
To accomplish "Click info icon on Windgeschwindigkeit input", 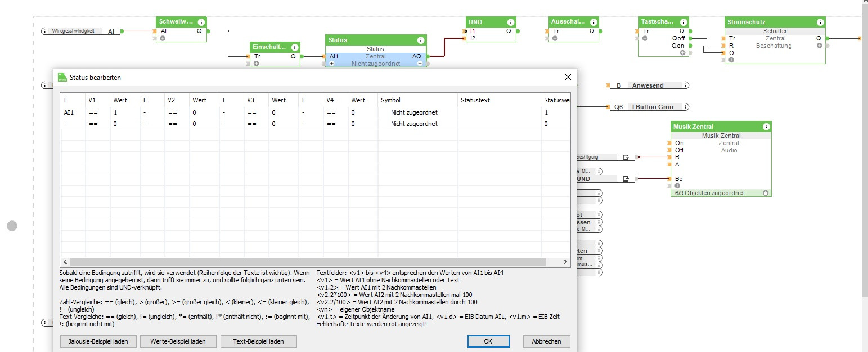I will (x=45, y=31).
